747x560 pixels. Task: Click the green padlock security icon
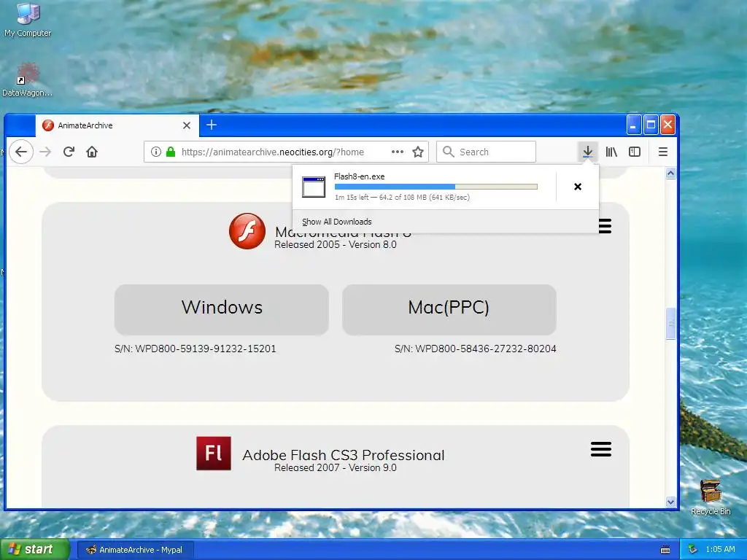point(171,152)
